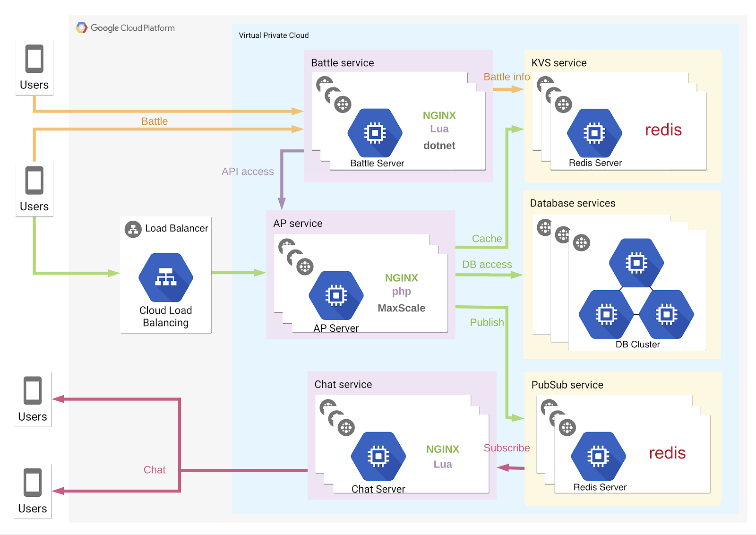Screen dimensions: 756x535
Task: Click the Chat service title
Action: (343, 385)
